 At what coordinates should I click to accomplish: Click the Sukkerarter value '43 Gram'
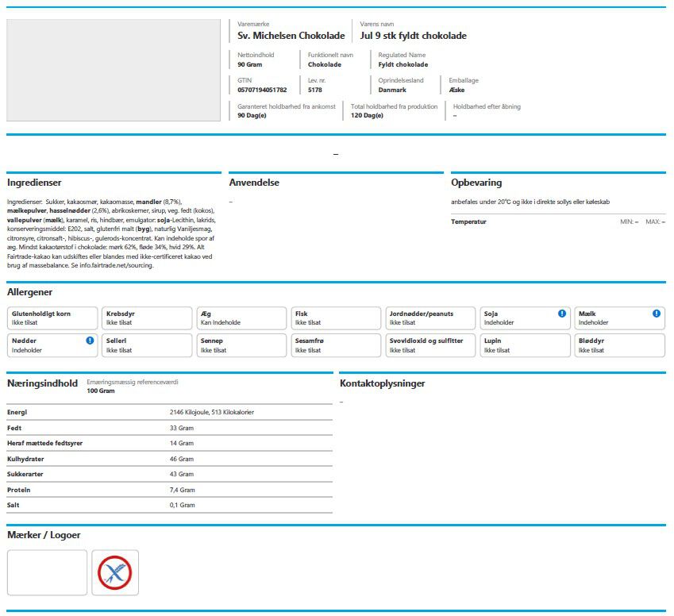(x=182, y=474)
